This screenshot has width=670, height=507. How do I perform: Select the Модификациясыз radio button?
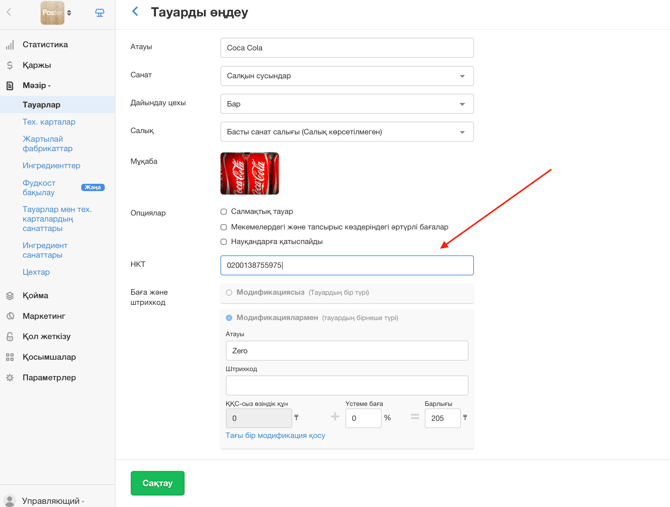229,293
